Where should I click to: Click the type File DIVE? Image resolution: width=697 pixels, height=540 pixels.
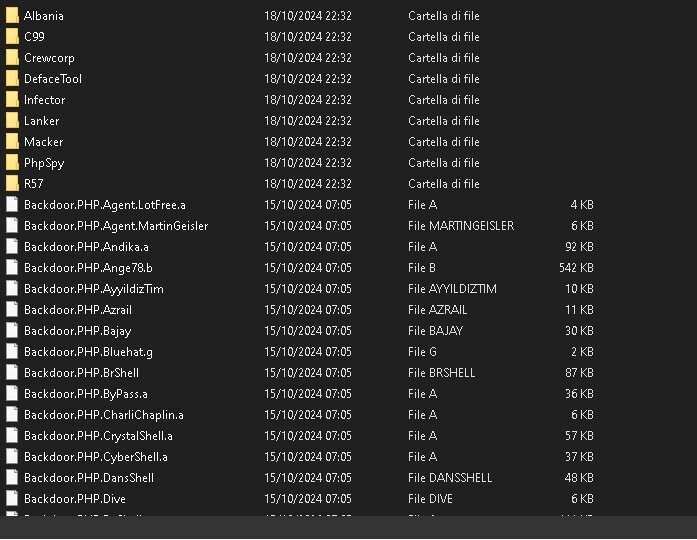click(x=430, y=499)
